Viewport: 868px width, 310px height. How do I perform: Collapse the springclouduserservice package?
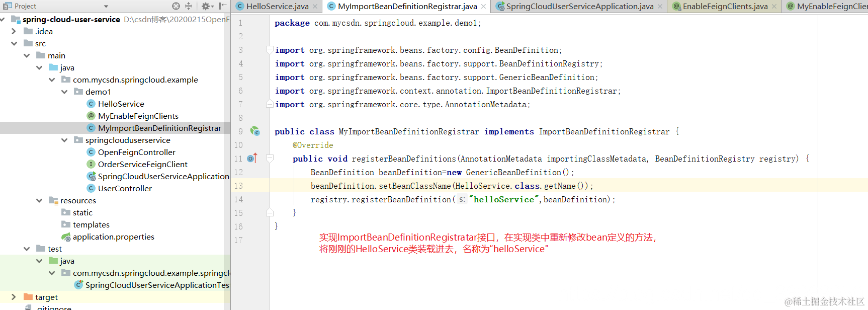click(x=64, y=140)
